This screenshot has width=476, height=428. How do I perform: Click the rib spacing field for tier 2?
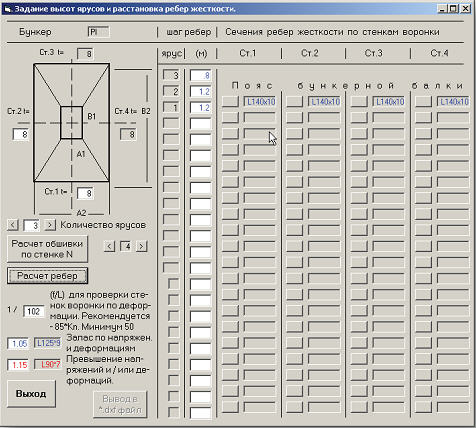(x=200, y=91)
